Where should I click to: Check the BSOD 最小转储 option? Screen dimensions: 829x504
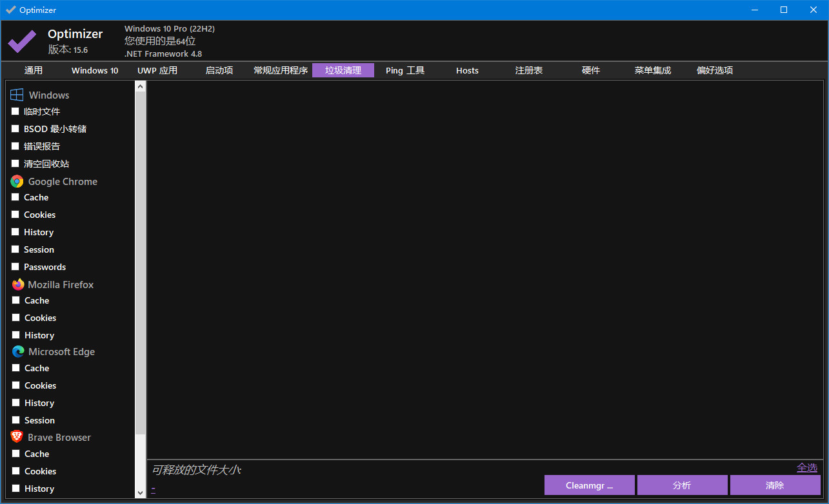pos(15,128)
